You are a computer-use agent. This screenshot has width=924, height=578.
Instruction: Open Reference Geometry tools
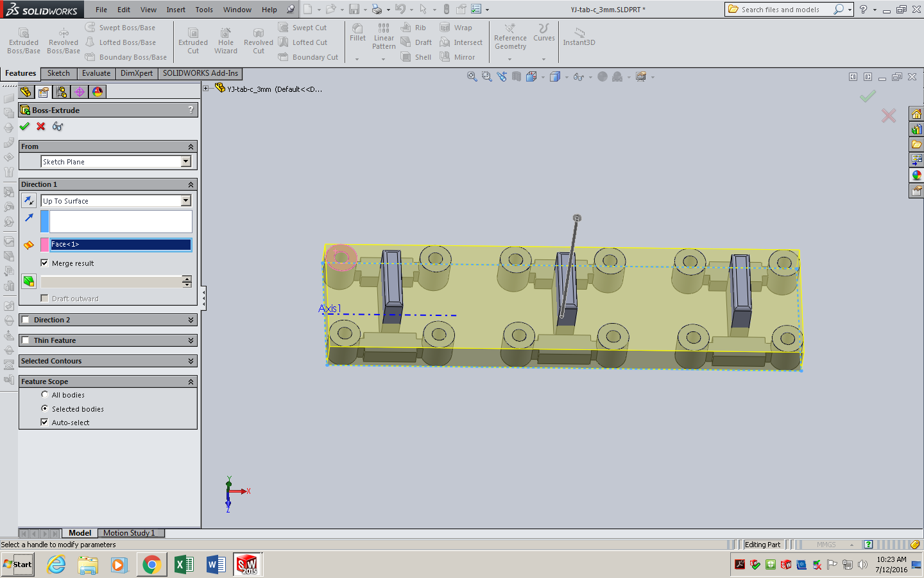510,37
